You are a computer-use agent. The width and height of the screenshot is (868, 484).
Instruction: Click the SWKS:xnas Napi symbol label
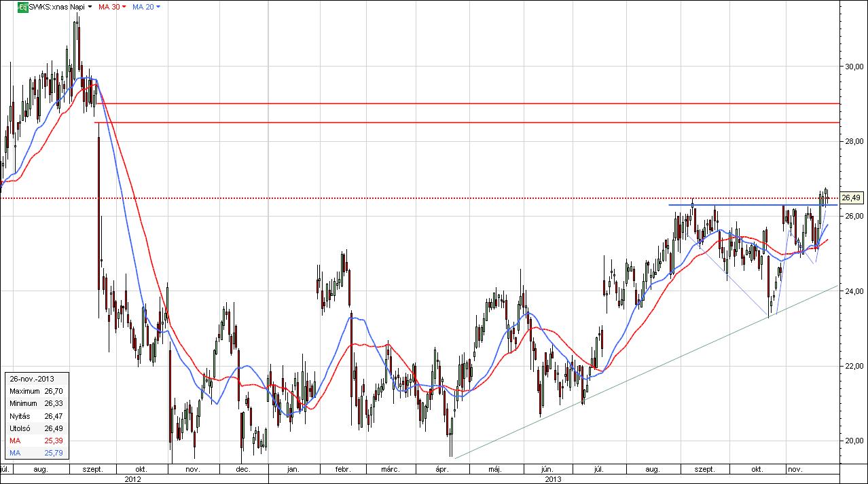point(57,7)
